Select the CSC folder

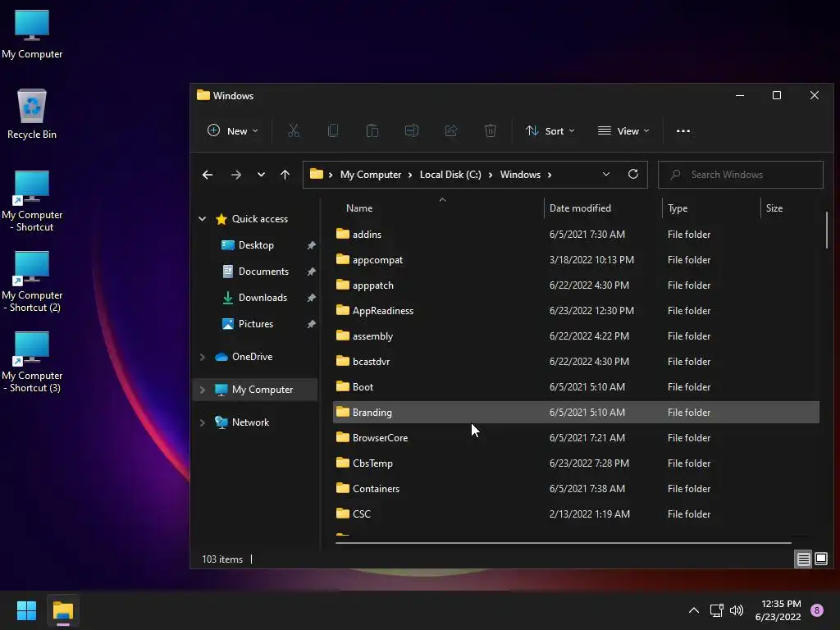click(361, 514)
